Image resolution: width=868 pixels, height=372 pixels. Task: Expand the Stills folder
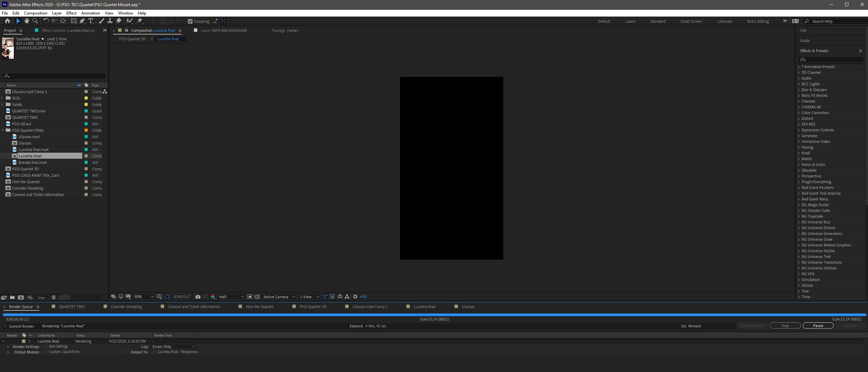(2, 98)
